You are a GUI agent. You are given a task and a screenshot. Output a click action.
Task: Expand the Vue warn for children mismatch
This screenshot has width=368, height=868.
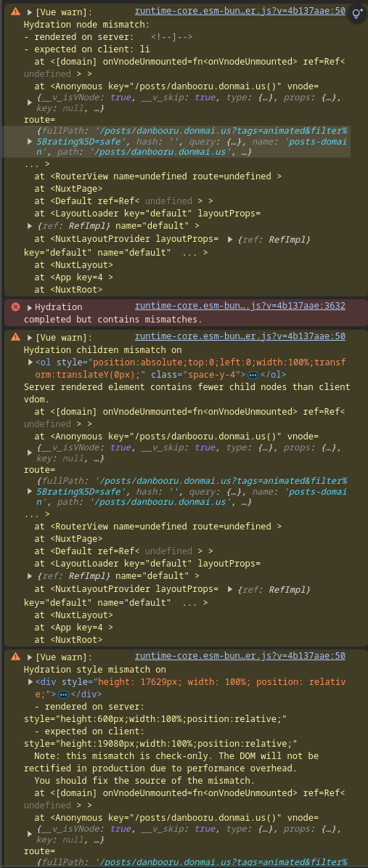30,337
